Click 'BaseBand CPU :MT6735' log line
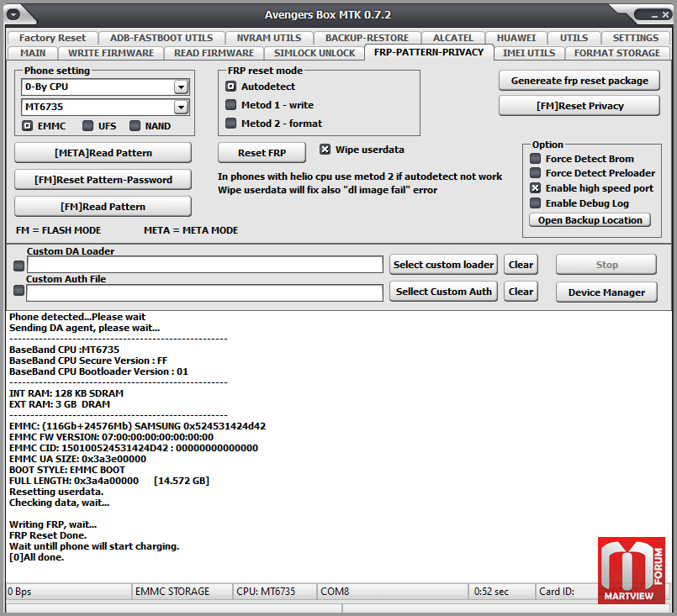The width and height of the screenshot is (677, 616). [x=64, y=350]
